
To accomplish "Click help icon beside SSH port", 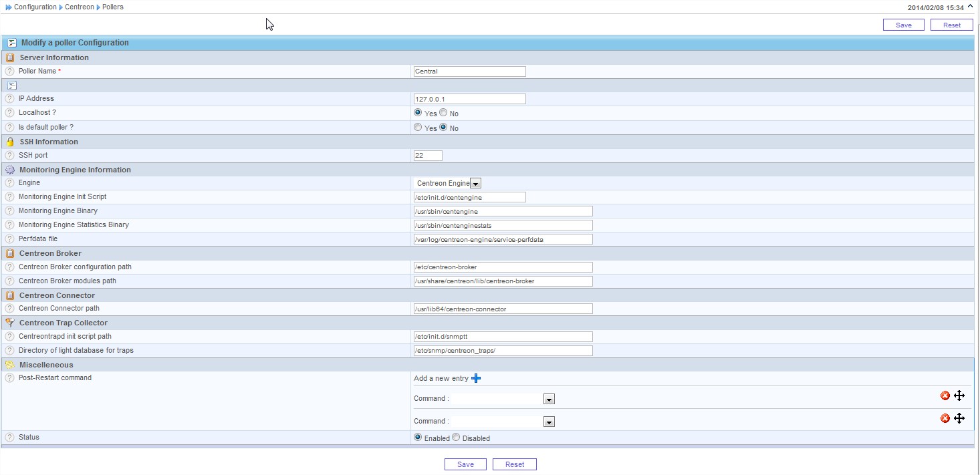I will (9, 155).
